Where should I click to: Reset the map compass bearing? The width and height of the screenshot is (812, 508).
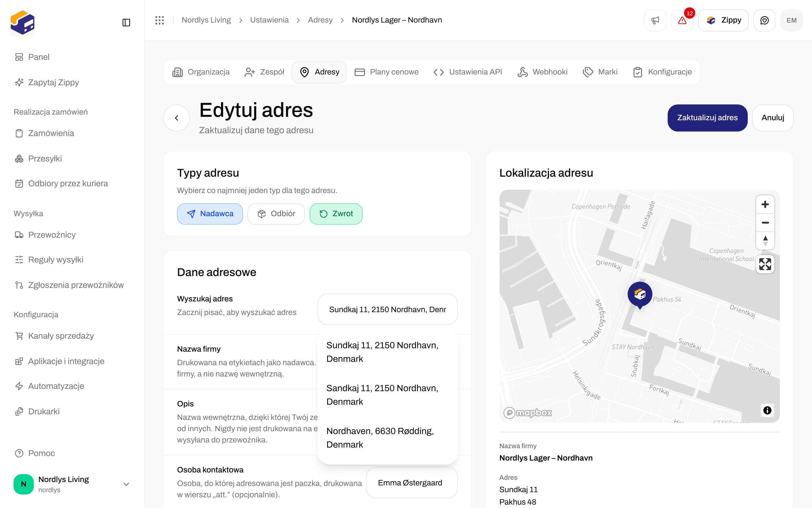[x=765, y=240]
